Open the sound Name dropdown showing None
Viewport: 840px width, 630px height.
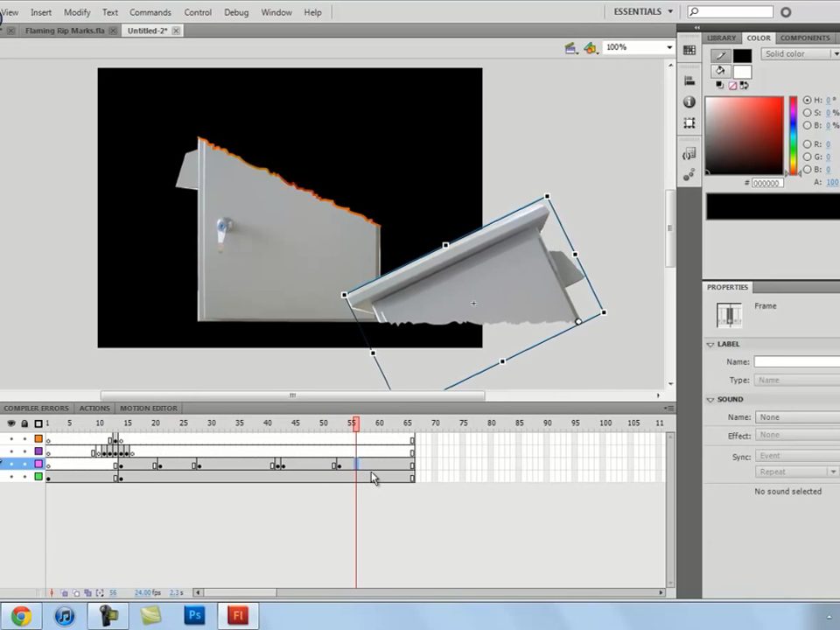[797, 417]
